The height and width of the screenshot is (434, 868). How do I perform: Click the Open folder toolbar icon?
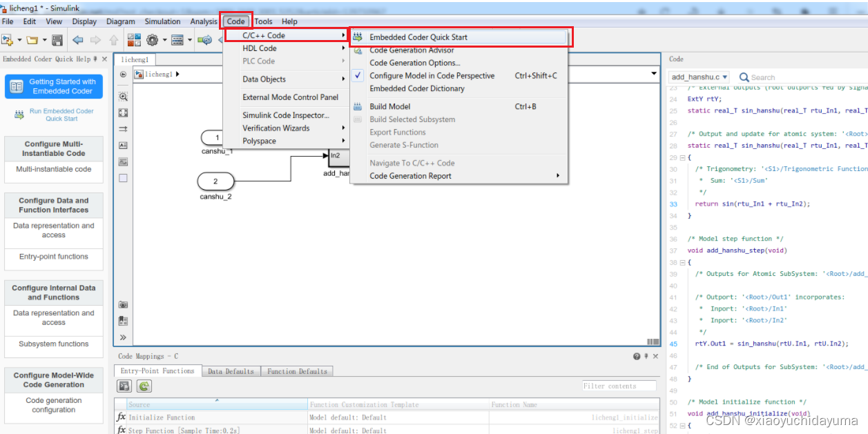[32, 40]
